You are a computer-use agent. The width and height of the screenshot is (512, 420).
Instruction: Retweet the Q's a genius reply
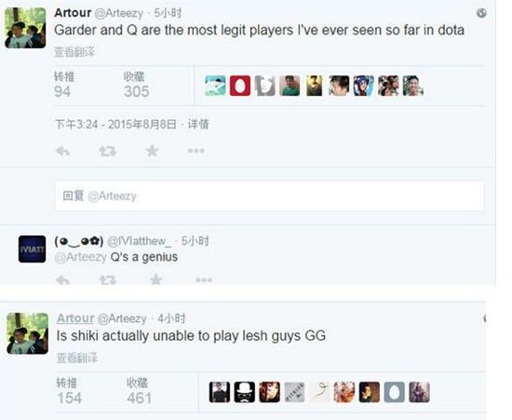[x=108, y=280]
